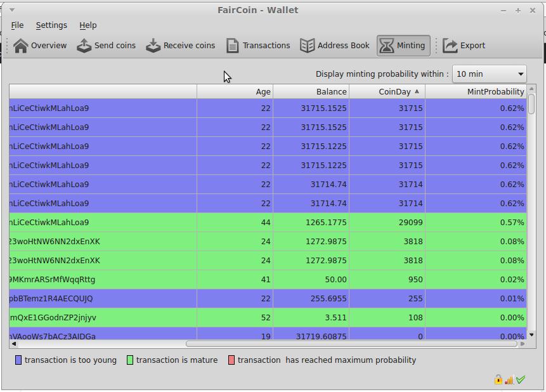The width and height of the screenshot is (546, 392).
Task: Click the horizontal scrollbar right arrow
Action: pyautogui.click(x=523, y=344)
